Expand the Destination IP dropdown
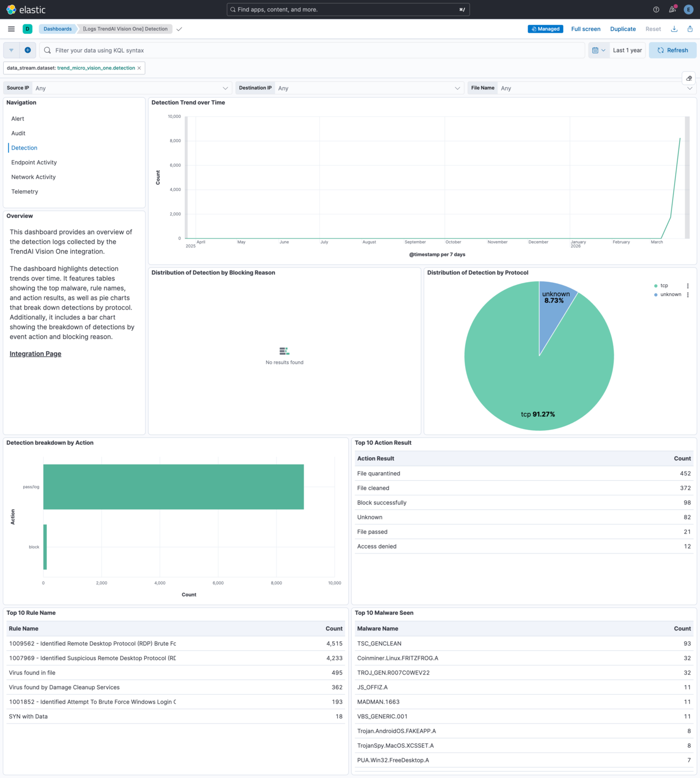Image resolution: width=700 pixels, height=778 pixels. coord(457,88)
